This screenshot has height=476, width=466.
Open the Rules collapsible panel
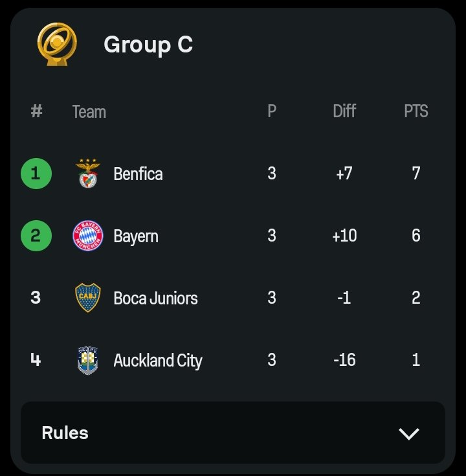(x=233, y=433)
